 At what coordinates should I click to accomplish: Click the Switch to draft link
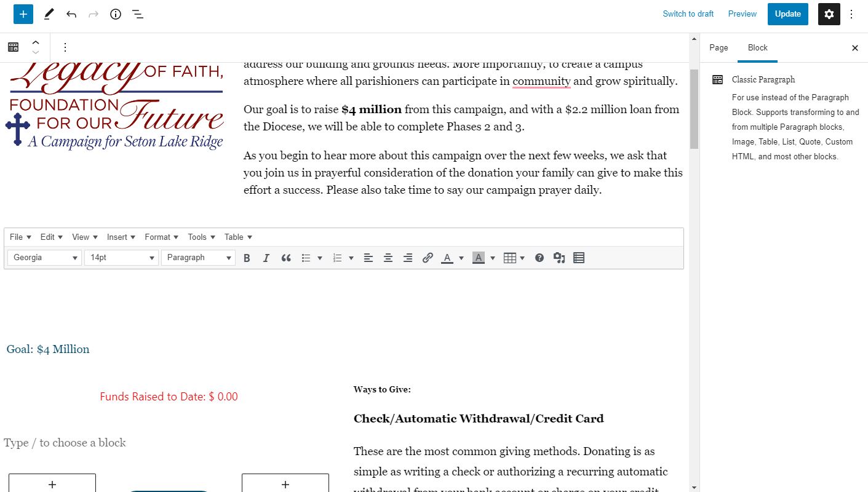tap(688, 14)
